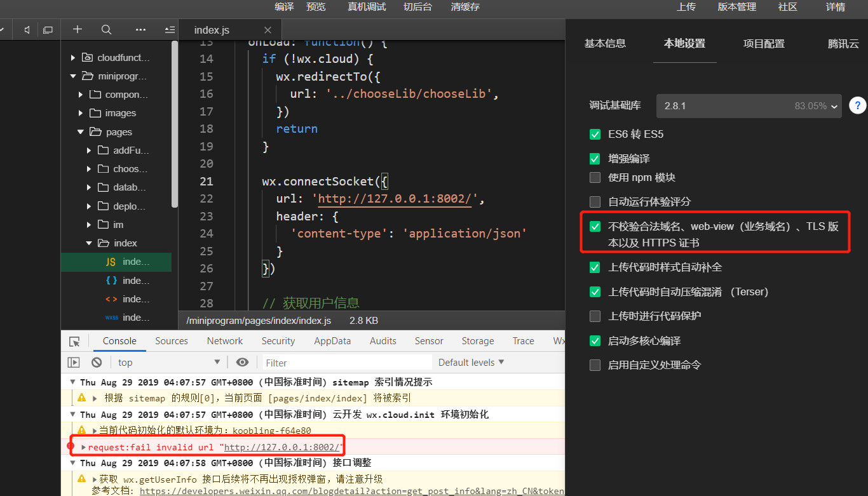Click the collapse tree list icon
The height and width of the screenshot is (496, 868).
(170, 30)
